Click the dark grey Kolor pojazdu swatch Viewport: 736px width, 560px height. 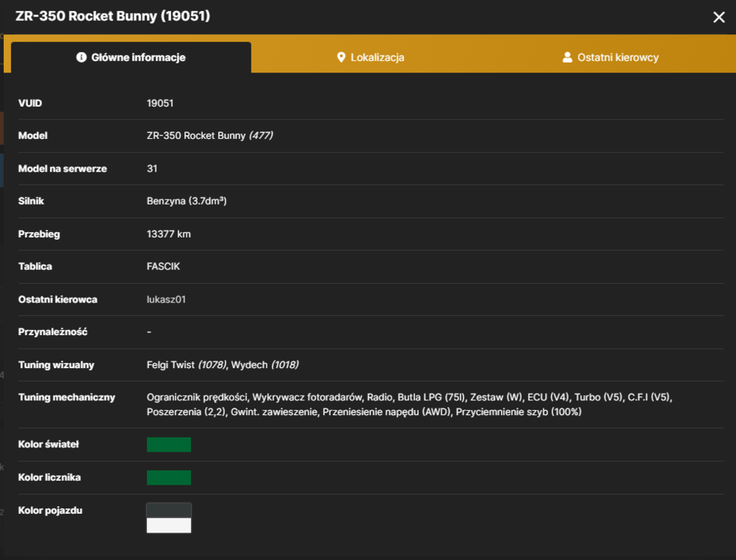point(169,510)
